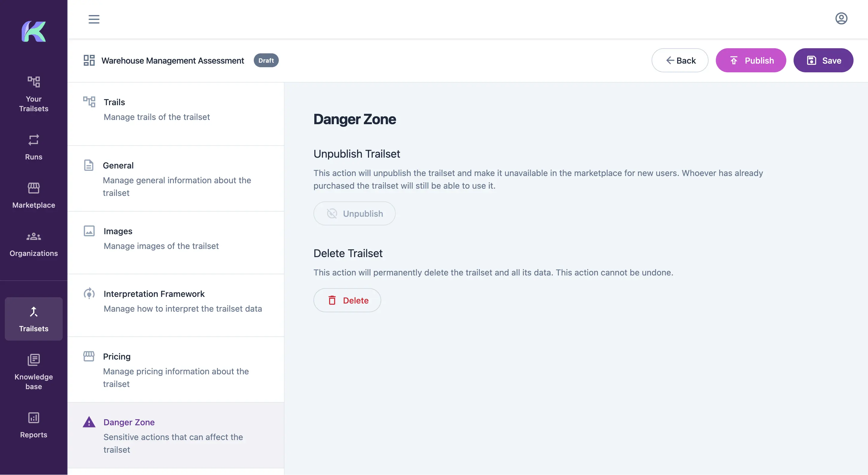The height and width of the screenshot is (475, 868).
Task: Click the Knowledge base library icon
Action: (34, 360)
